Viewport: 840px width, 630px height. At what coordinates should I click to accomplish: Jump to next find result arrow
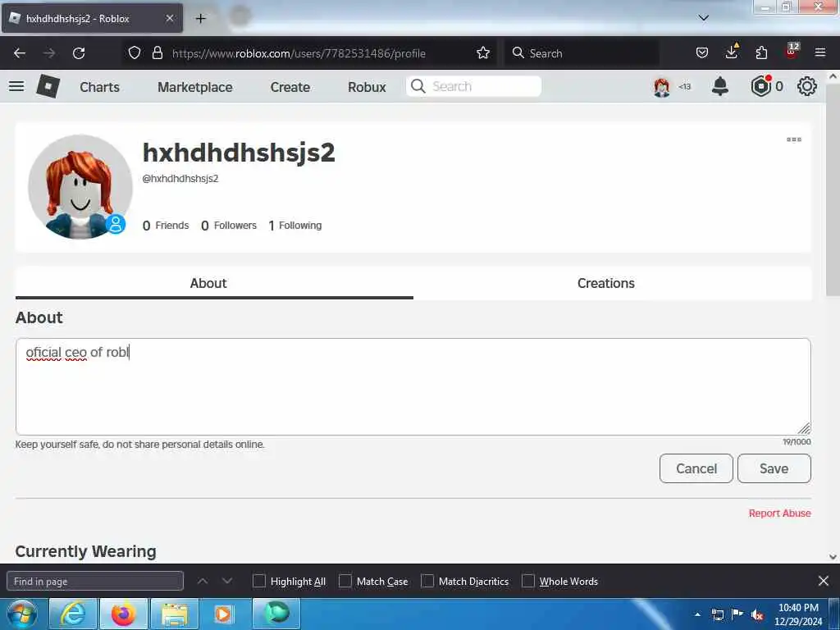coord(227,581)
